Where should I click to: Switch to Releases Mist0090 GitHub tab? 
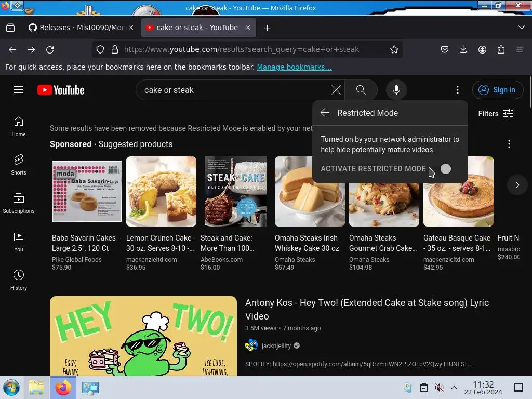(x=77, y=28)
